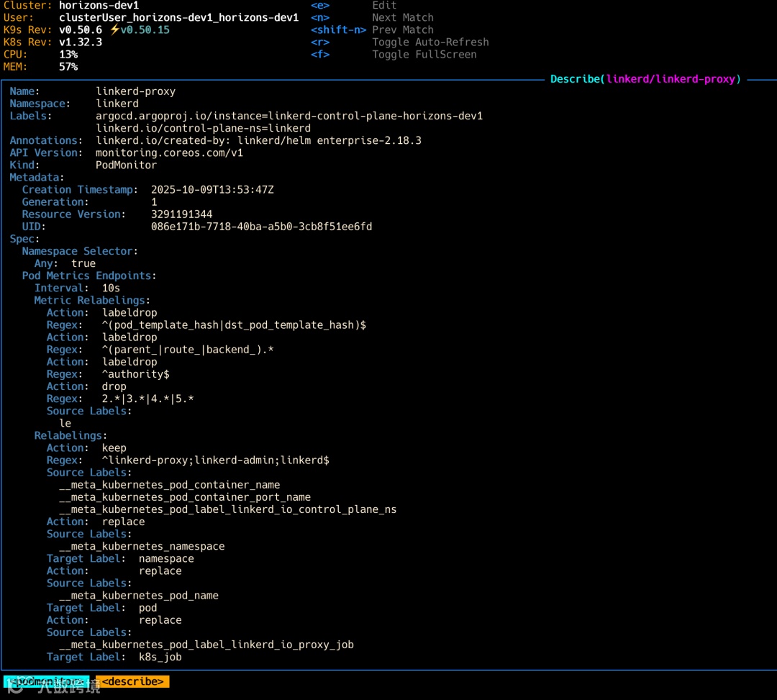
Task: Click the Metadata section heading
Action: pyautogui.click(x=37, y=178)
